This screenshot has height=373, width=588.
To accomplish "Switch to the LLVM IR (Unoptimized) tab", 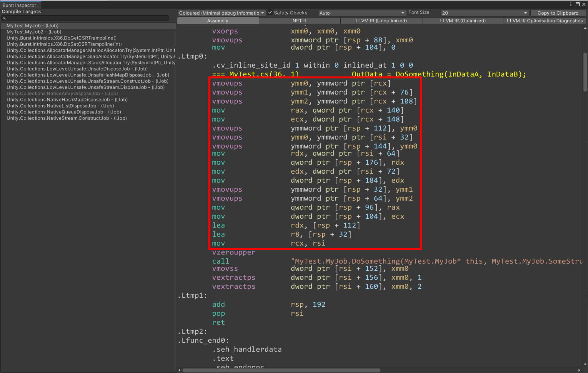I will (x=381, y=21).
